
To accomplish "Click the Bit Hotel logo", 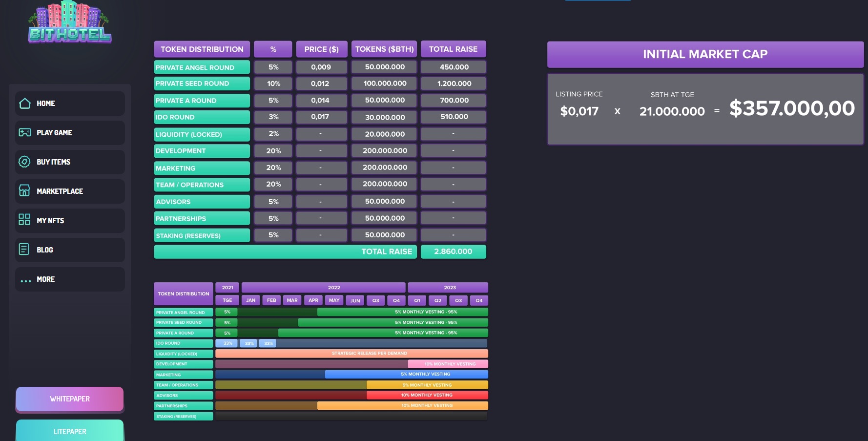I will point(70,22).
